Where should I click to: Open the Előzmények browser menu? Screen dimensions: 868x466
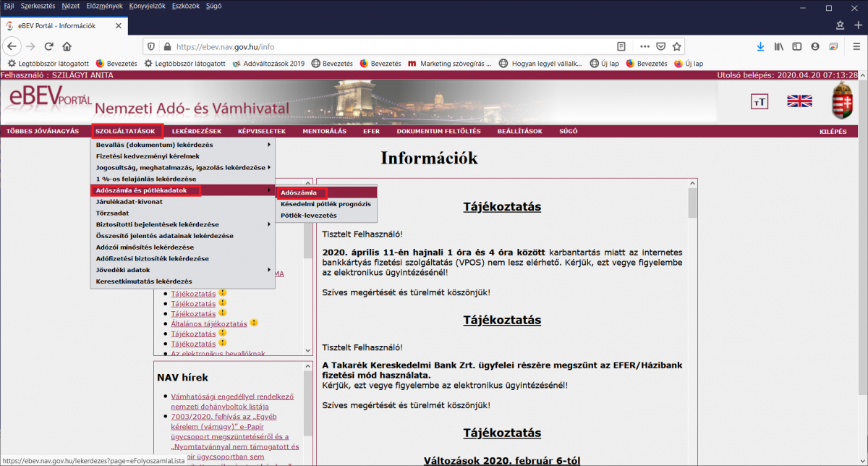pos(105,6)
